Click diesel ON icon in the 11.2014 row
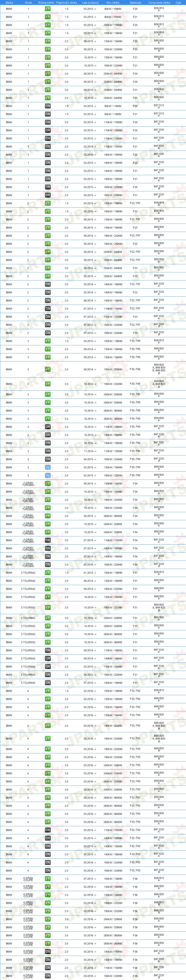Screen dimensions: 186x980 pos(47,451)
